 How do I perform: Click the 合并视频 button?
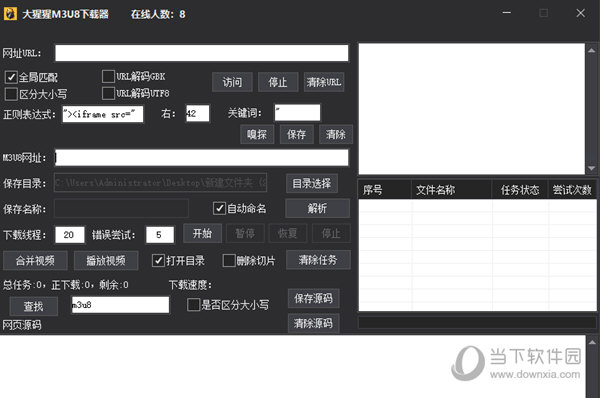(35, 261)
